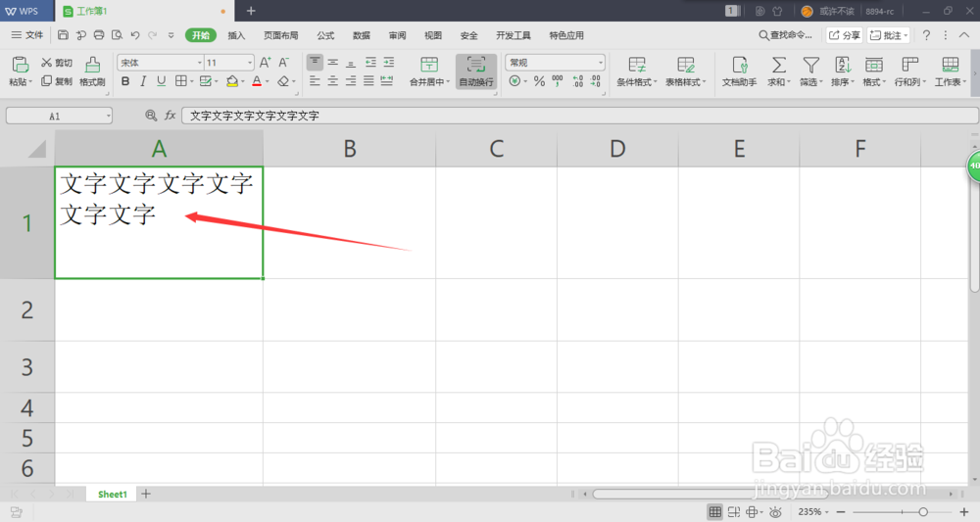Viewport: 980px width, 522px height.
Task: Open the font size dropdown showing 11
Action: coord(249,63)
